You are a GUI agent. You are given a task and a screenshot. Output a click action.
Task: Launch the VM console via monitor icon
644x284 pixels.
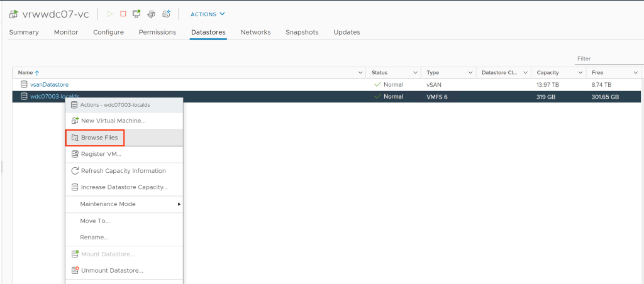click(x=137, y=14)
